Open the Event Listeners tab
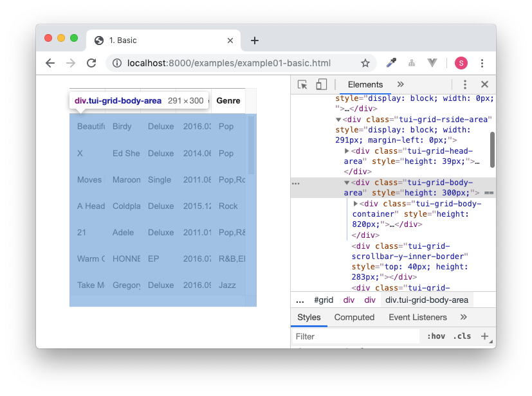The height and width of the screenshot is (396, 532). pyautogui.click(x=417, y=318)
